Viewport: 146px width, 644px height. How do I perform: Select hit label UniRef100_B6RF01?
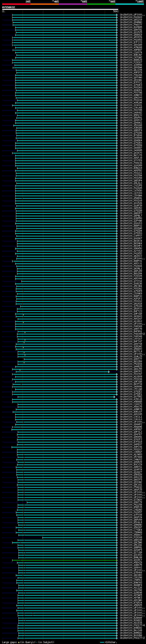(131, 261)
